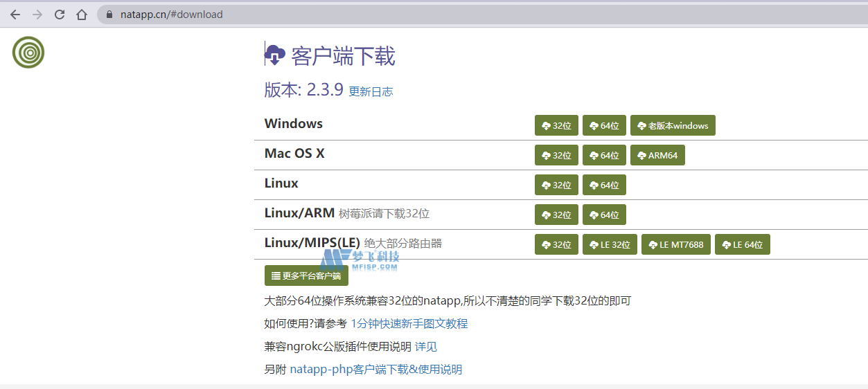868x389 pixels.
Task: Download 老版本windows client
Action: tap(673, 126)
